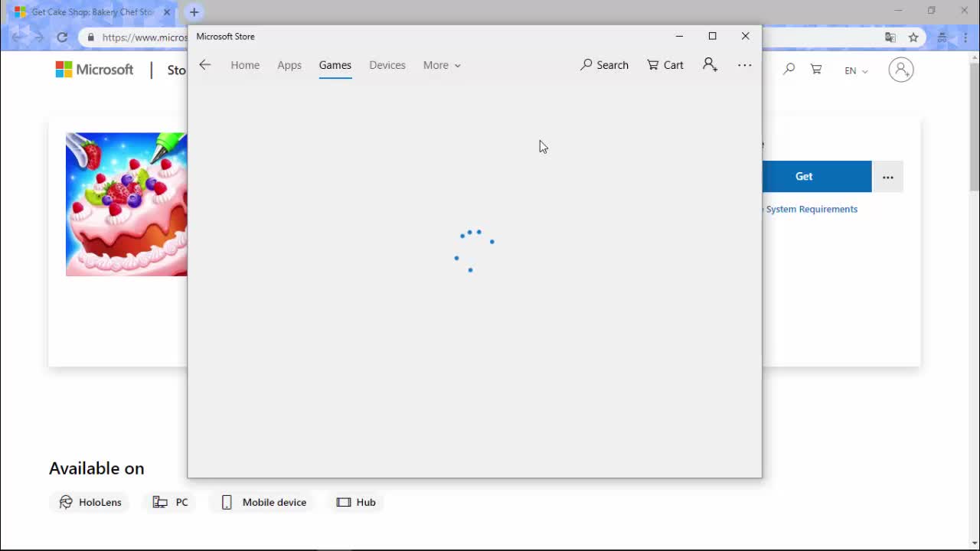Open the Store app three-dots menu
Image resolution: width=980 pixels, height=551 pixels.
coord(745,65)
